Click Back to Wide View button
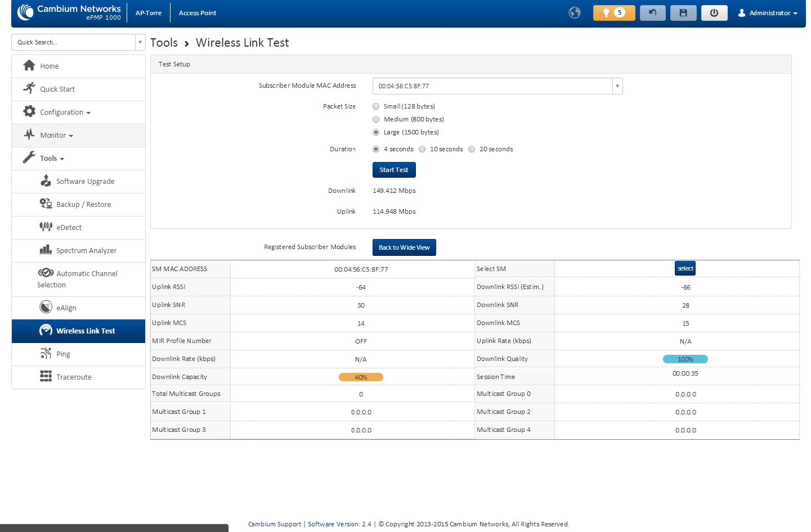 (404, 247)
